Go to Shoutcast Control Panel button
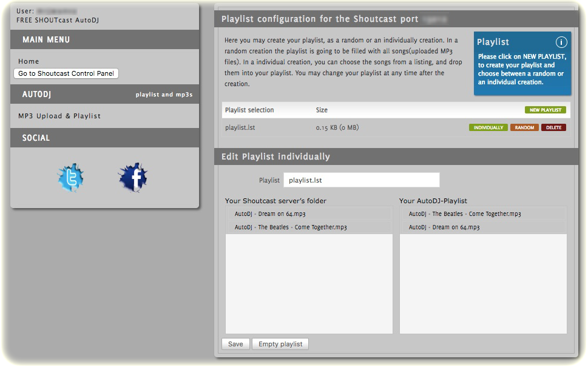This screenshot has height=367, width=588. (x=66, y=73)
